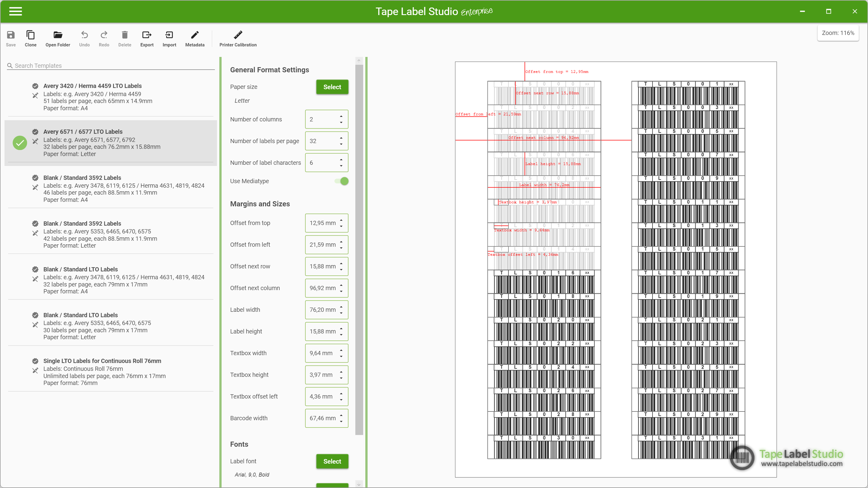
Task: Click TLS031 label in preview
Action: (688, 447)
